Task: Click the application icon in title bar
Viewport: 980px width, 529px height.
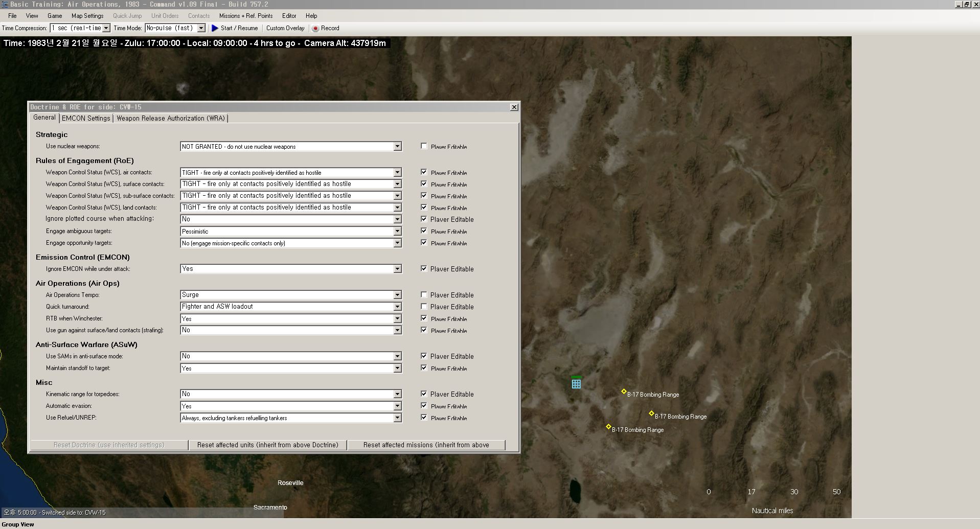Action: point(5,4)
